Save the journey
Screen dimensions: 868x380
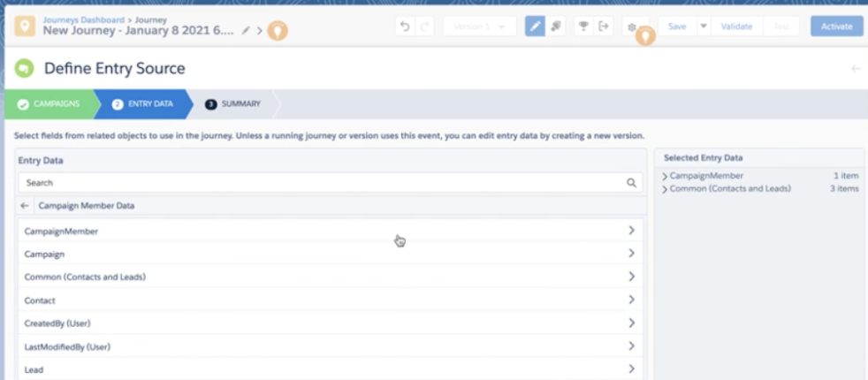(x=677, y=26)
